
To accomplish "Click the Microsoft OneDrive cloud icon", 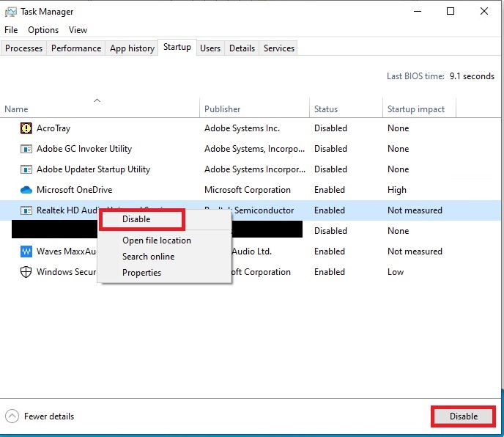I will (26, 190).
